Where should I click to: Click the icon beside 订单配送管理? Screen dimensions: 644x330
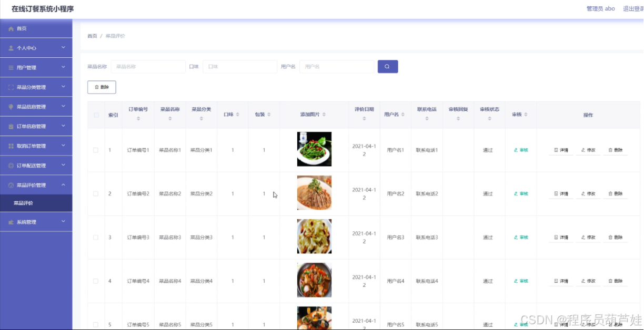click(11, 166)
